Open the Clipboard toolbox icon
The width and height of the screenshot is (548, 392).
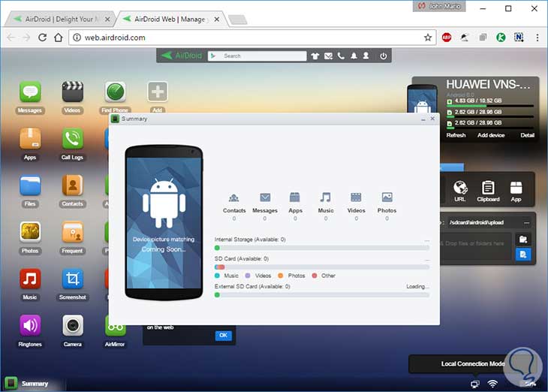pyautogui.click(x=488, y=191)
